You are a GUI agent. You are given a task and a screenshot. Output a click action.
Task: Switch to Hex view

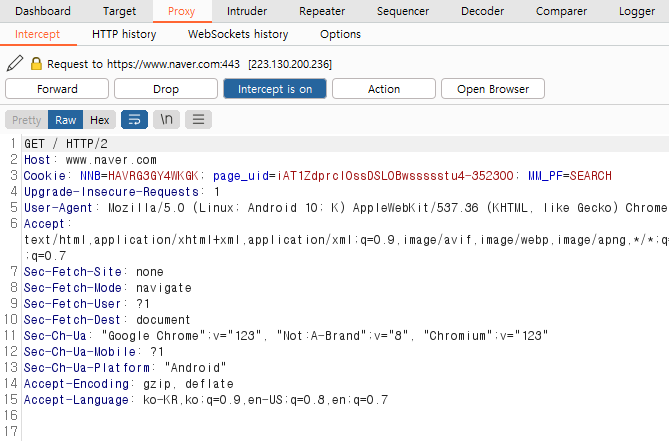(x=99, y=120)
